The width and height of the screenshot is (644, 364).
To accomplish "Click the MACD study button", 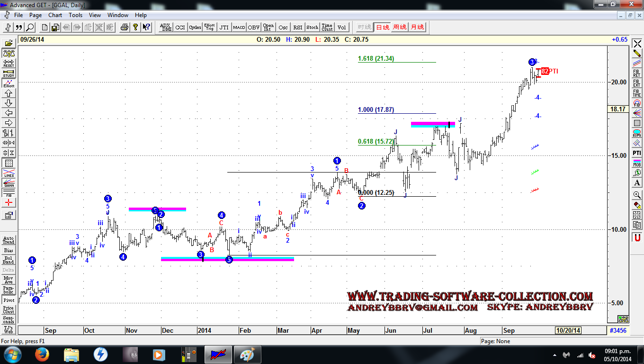I will point(239,27).
